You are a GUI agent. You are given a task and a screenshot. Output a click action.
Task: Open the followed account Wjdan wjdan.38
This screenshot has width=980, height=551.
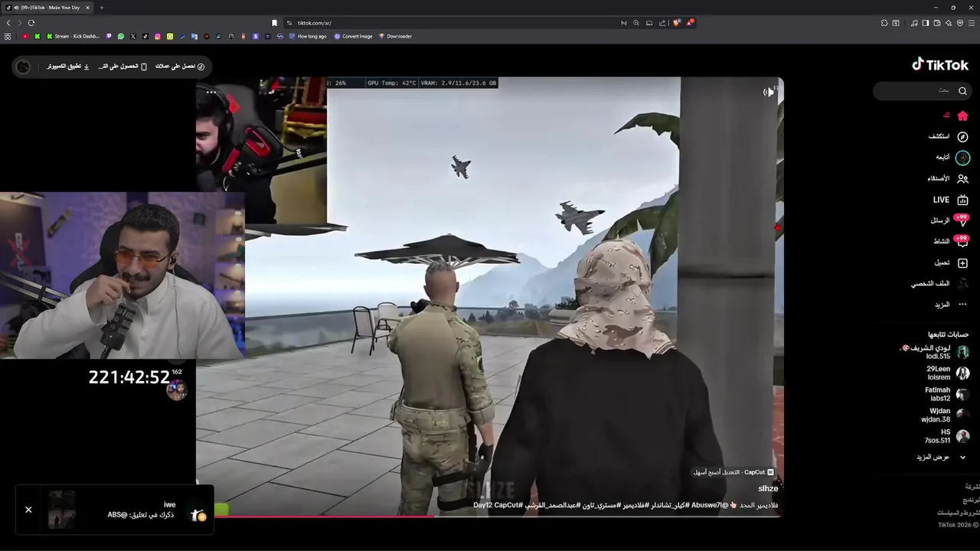pyautogui.click(x=946, y=415)
